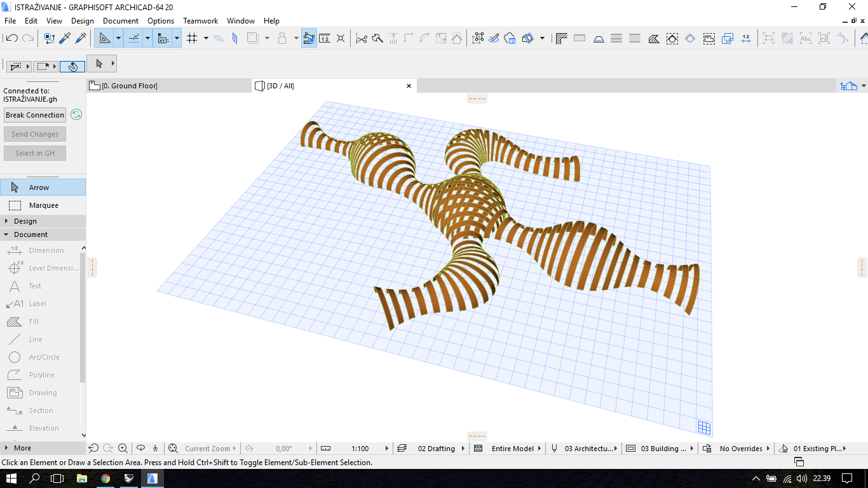The height and width of the screenshot is (488, 868).
Task: Toggle the Snap Guides button
Action: (x=134, y=38)
